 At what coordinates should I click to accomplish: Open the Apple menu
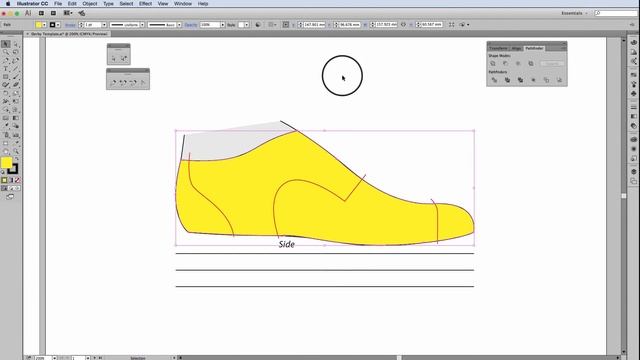click(x=7, y=4)
